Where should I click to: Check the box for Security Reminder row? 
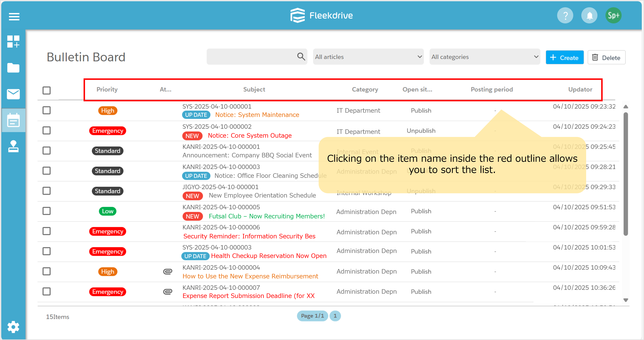coord(46,231)
